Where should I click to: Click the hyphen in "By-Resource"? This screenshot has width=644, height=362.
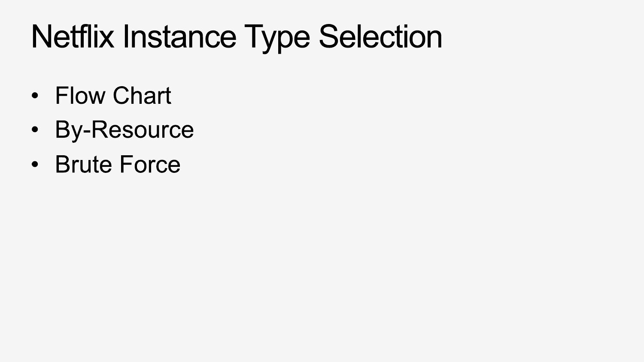[86, 131]
